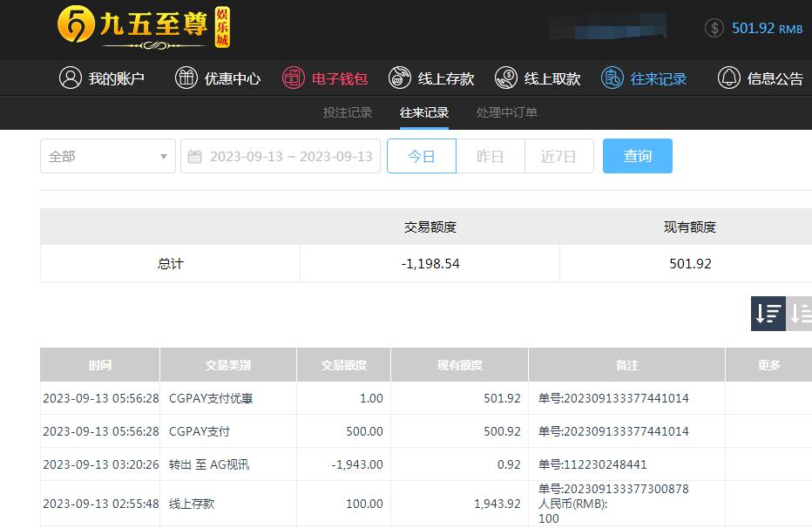The width and height of the screenshot is (812, 528).
Task: Select the 往来记录 sub-tab
Action: pos(424,112)
